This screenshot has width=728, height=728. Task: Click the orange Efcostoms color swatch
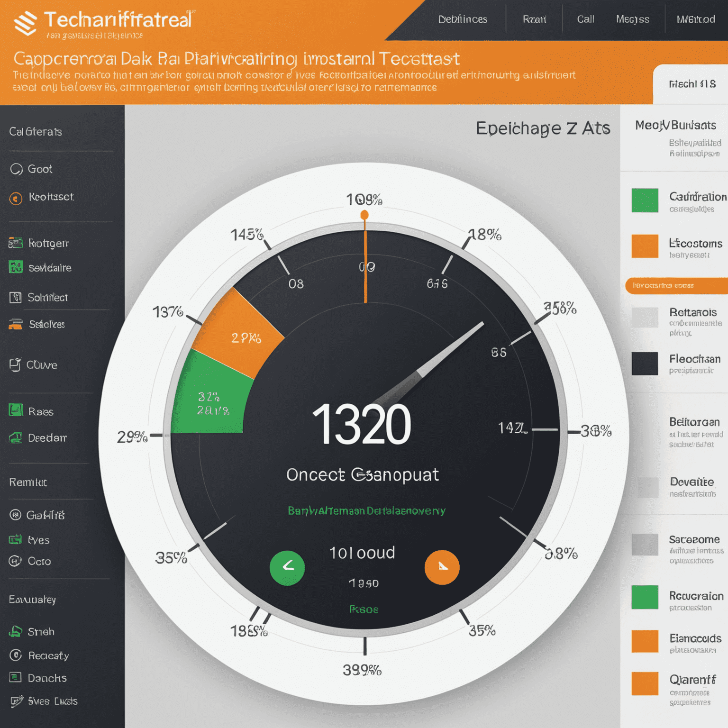645,246
